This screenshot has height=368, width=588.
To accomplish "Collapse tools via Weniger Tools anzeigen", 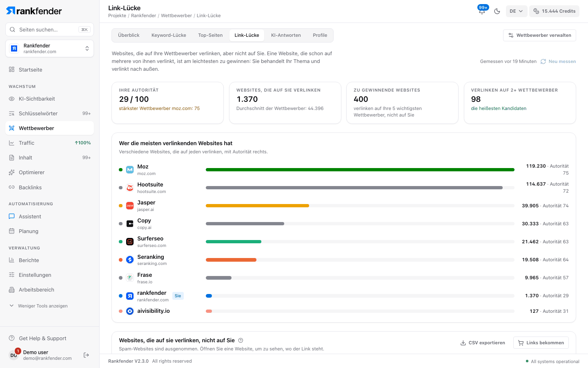I will click(39, 306).
